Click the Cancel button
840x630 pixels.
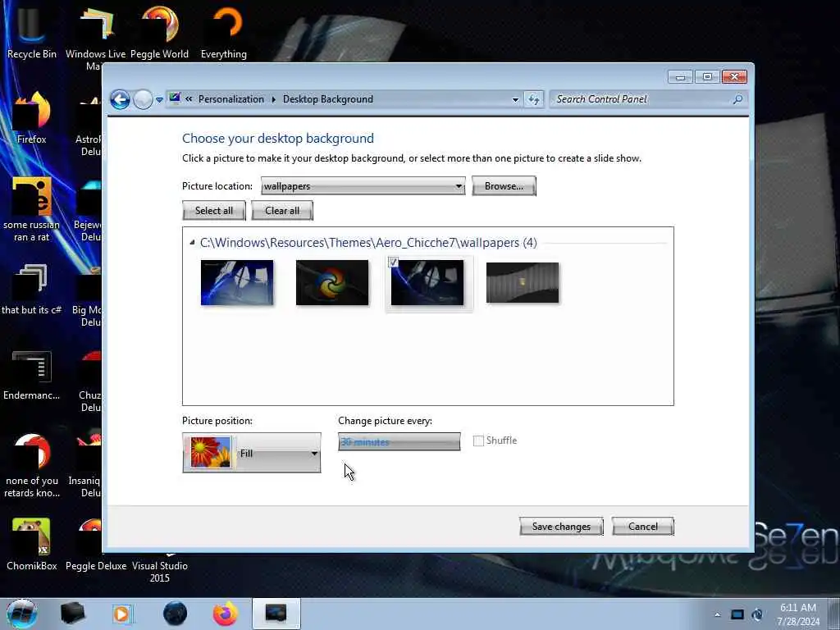point(643,527)
